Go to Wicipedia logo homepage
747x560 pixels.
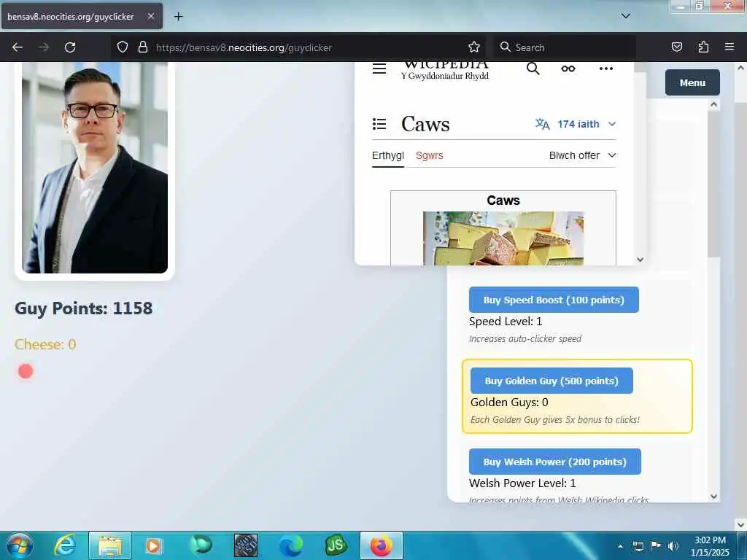click(445, 69)
